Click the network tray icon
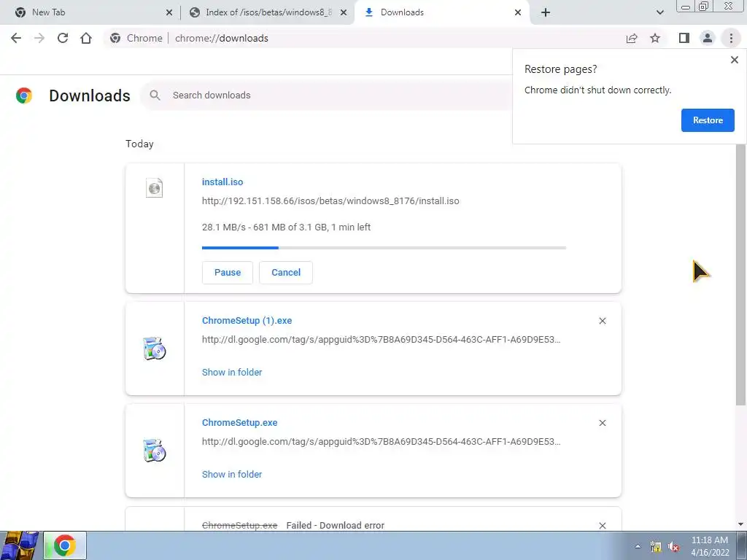This screenshot has height=560, width=747. 656,547
